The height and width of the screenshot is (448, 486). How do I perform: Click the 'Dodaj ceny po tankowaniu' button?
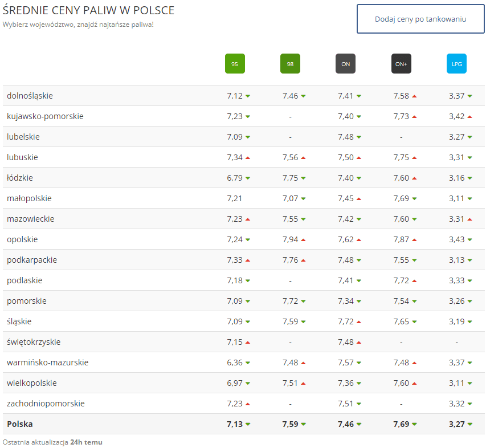click(420, 19)
